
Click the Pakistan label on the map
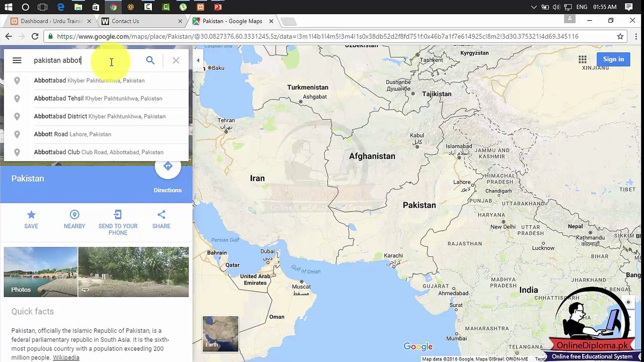pos(419,205)
